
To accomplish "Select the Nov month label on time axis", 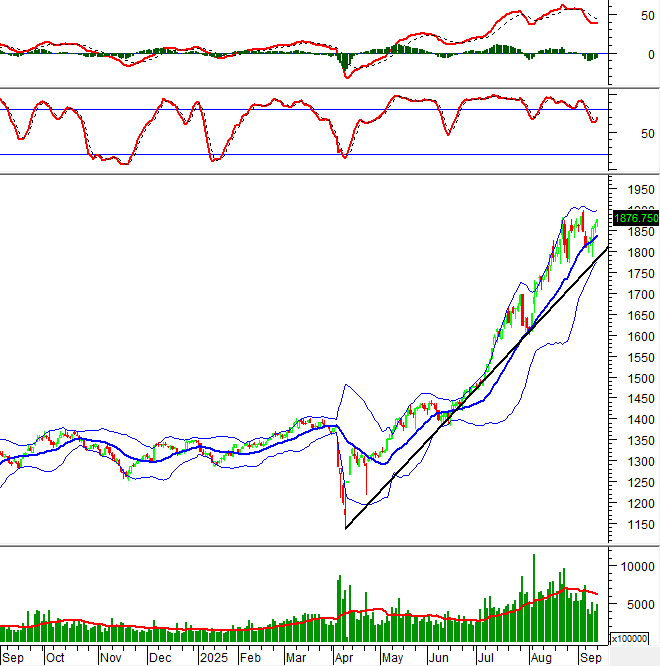I will pyautogui.click(x=109, y=658).
